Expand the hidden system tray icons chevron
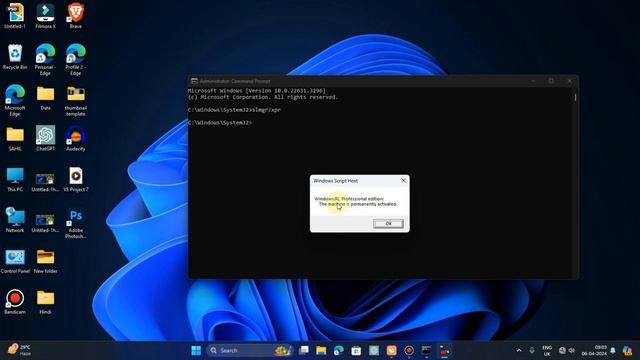The height and width of the screenshot is (360, 640). tap(519, 350)
